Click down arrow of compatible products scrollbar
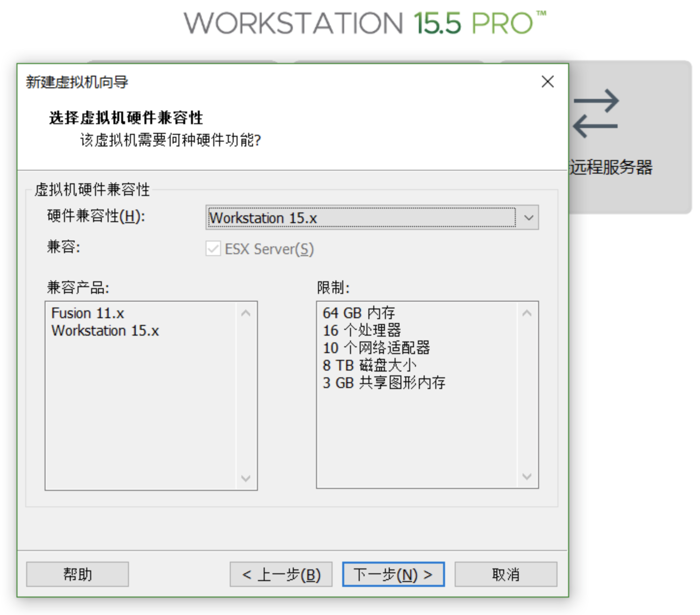This screenshot has height=615, width=700. click(246, 478)
